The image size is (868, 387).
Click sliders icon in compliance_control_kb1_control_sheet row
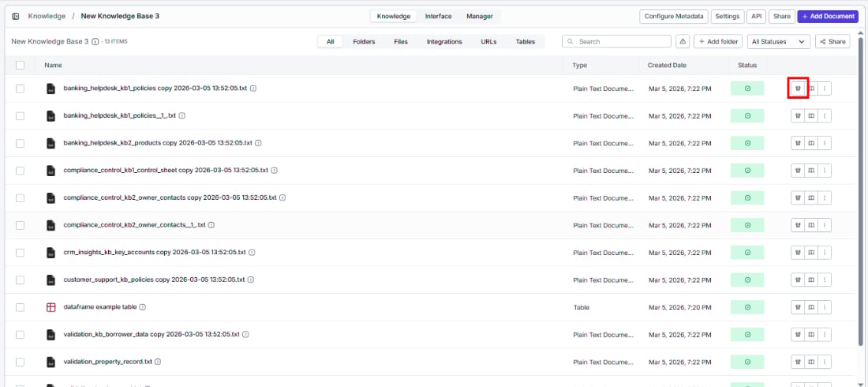pos(798,171)
